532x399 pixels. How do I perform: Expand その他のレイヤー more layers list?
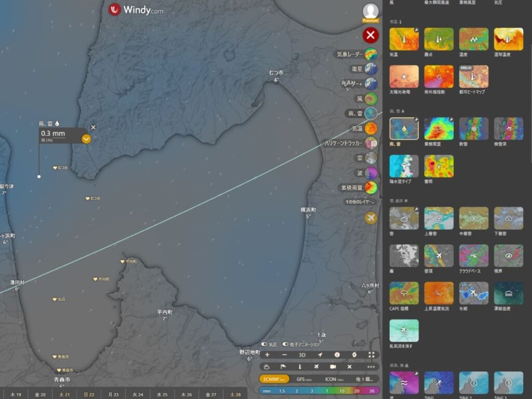(x=358, y=202)
